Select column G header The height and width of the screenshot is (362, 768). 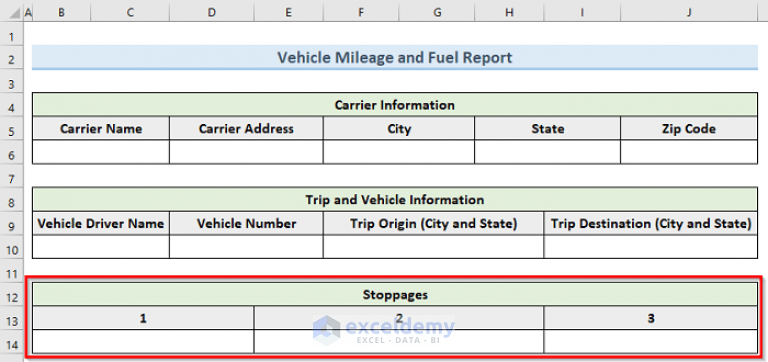[437, 13]
